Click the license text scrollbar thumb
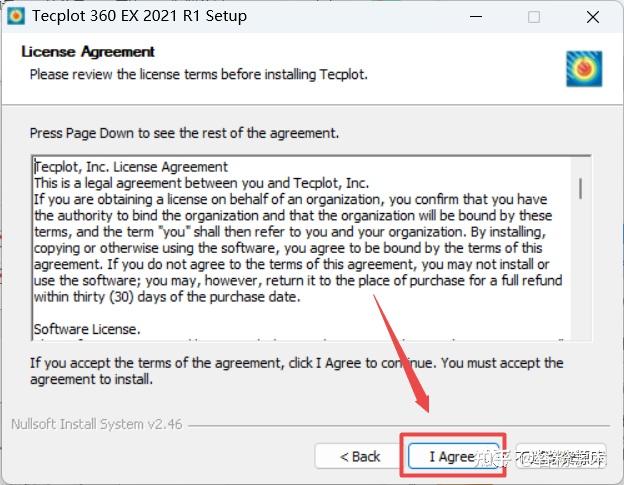 pos(581,186)
